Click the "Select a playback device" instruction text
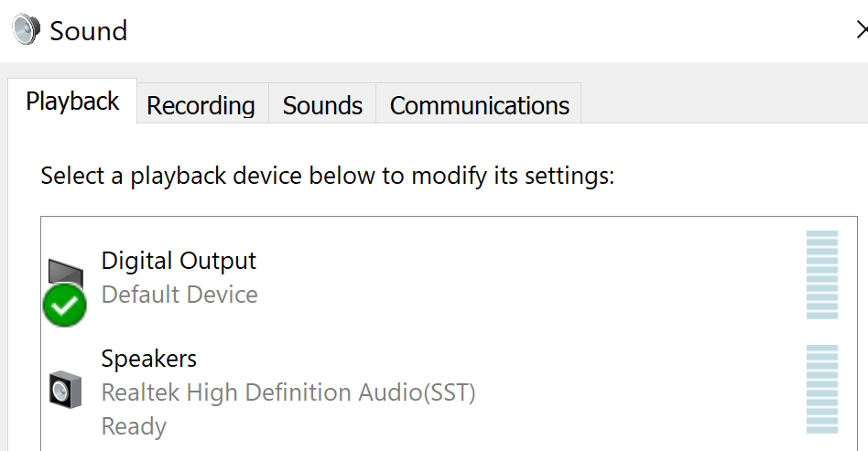This screenshot has height=451, width=868. (x=327, y=176)
